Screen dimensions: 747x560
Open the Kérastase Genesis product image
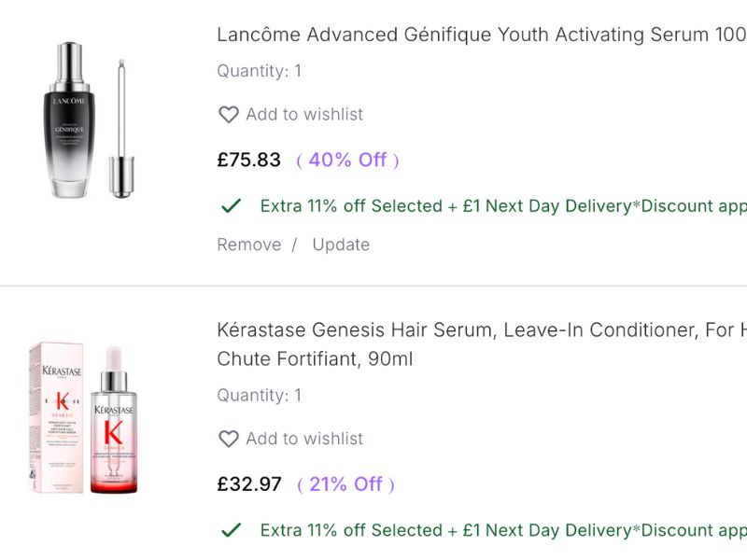83,418
